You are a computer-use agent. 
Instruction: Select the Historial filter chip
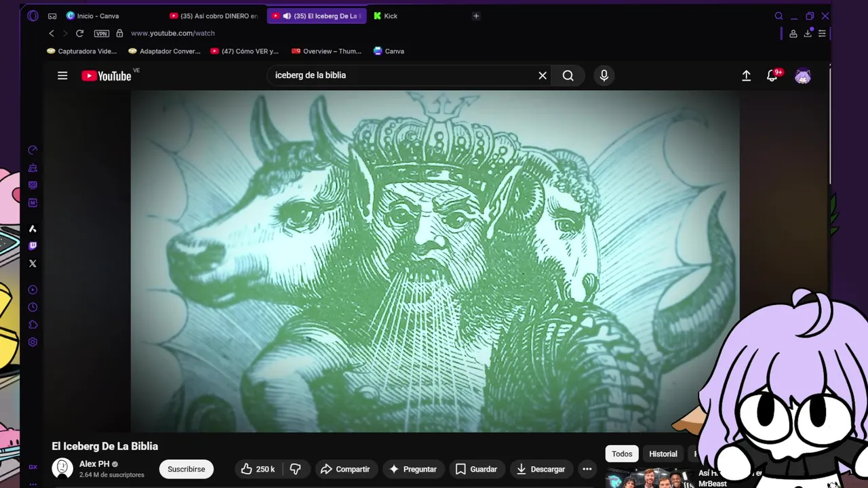[x=663, y=454]
